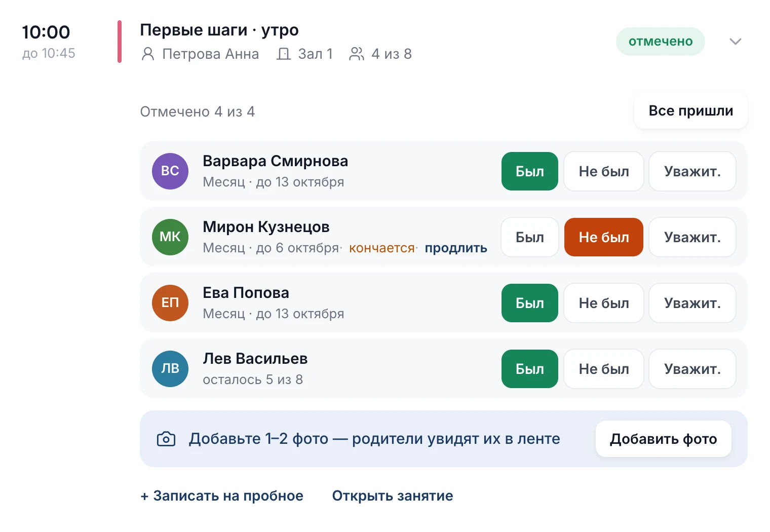Click the кончается warning label
This screenshot has height=532, width=770.
coord(382,248)
